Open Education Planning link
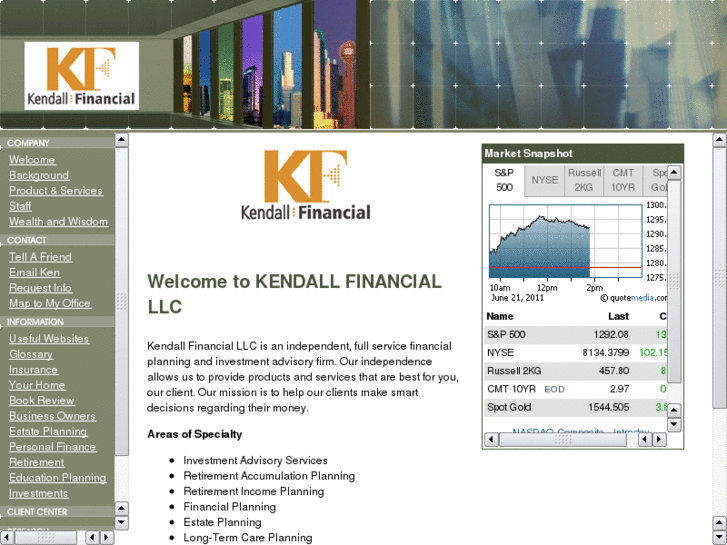This screenshot has width=727, height=545. (x=57, y=478)
